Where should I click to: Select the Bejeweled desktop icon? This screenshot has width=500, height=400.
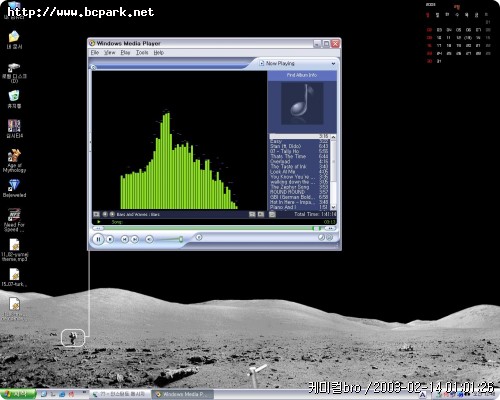(x=14, y=188)
